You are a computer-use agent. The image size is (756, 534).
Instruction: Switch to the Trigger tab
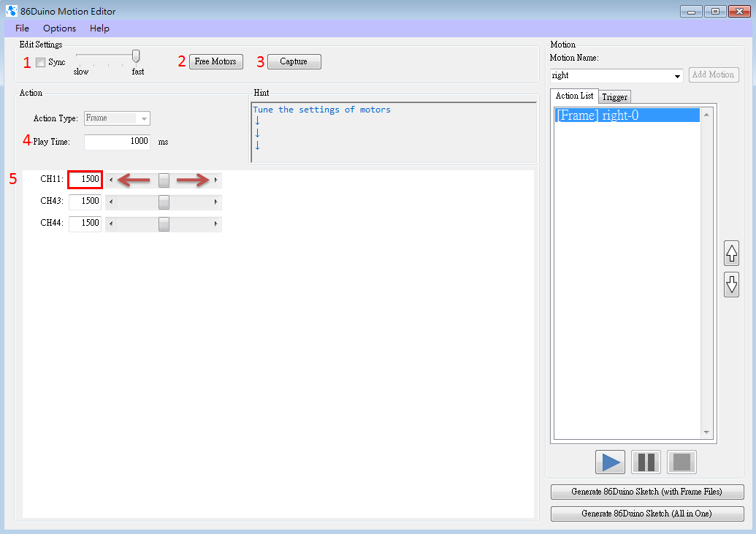tap(615, 97)
